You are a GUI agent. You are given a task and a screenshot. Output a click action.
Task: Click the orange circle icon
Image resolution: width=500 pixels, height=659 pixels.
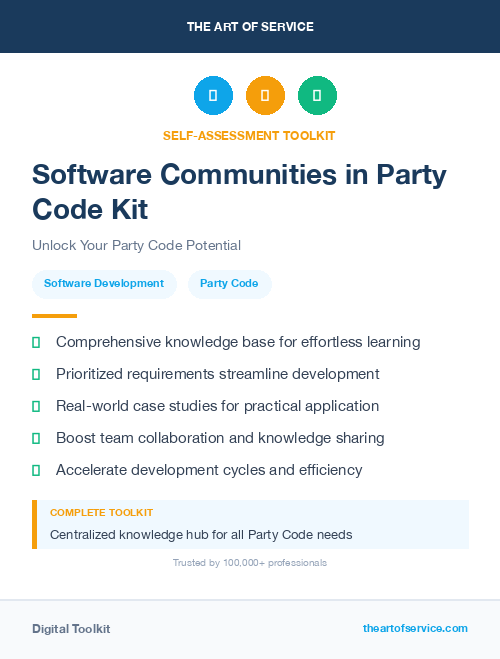coord(265,95)
